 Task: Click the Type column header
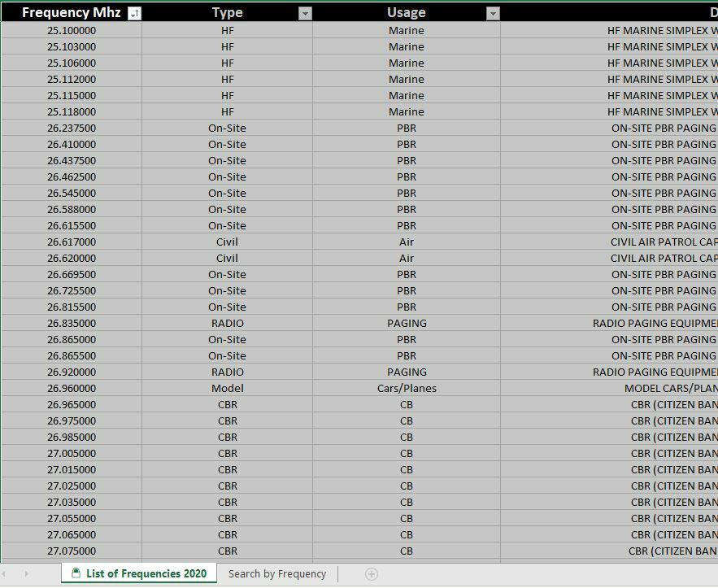(227, 13)
